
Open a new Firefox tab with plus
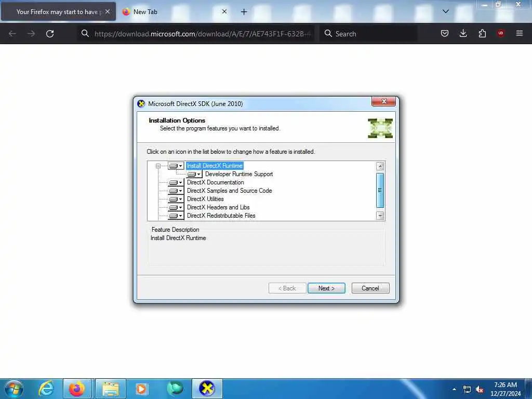coord(244,12)
